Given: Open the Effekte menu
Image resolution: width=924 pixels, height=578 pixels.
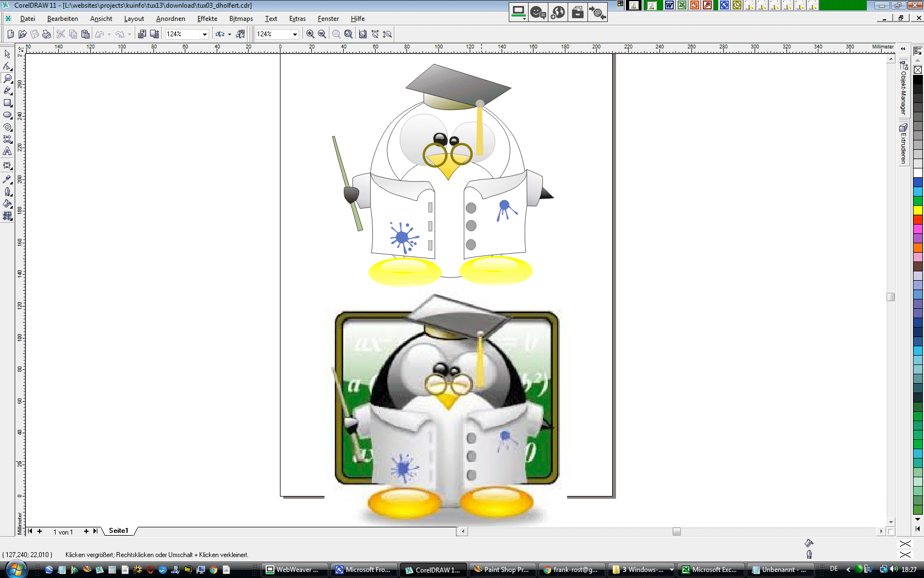Looking at the screenshot, I should click(x=207, y=19).
